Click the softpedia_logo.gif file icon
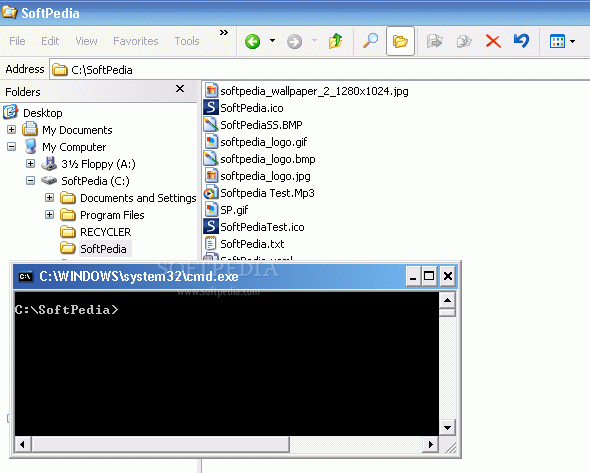 point(211,141)
